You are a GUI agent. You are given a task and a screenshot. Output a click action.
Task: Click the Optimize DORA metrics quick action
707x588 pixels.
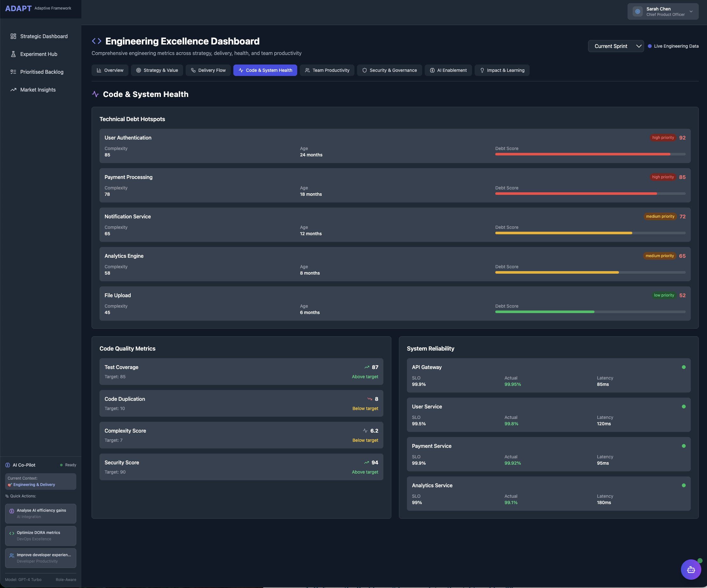point(40,536)
